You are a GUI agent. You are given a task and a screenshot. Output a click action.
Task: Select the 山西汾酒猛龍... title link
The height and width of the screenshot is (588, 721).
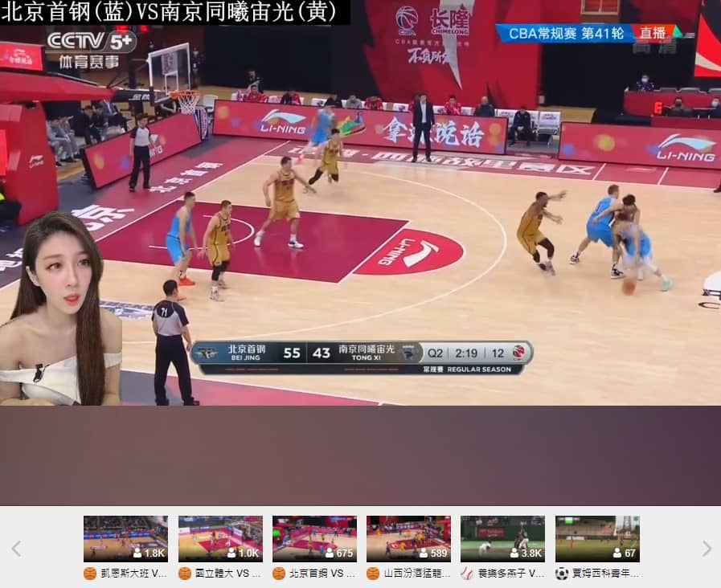[x=417, y=574]
